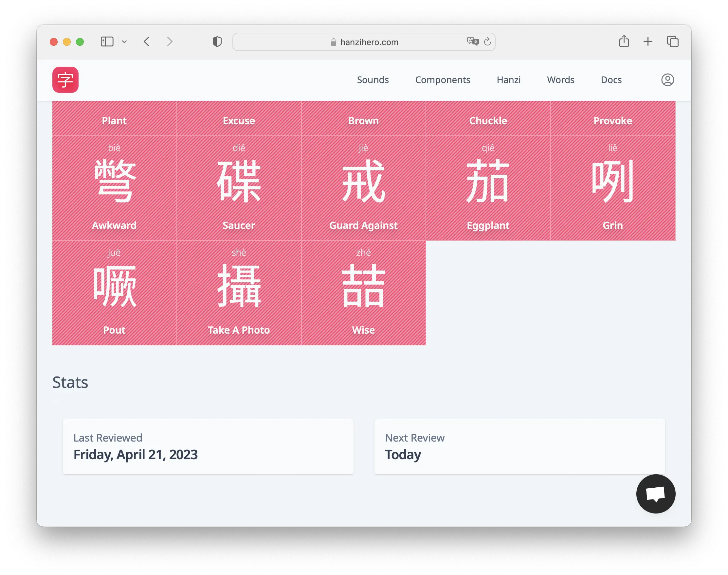This screenshot has height=575, width=728.
Task: Show tab overview icon
Action: pyautogui.click(x=673, y=42)
